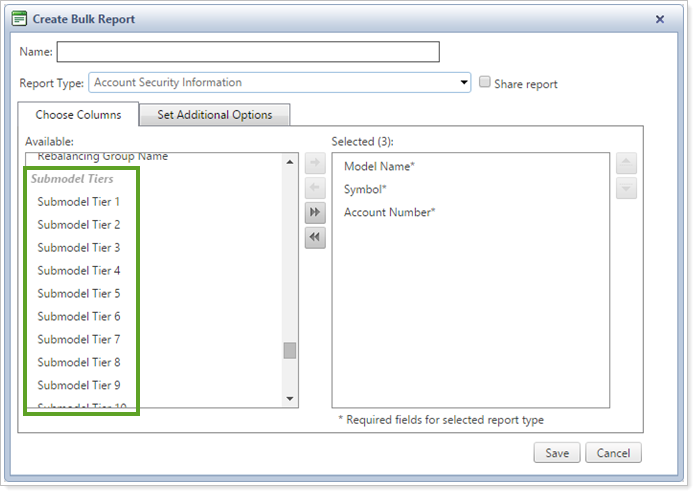The image size is (697, 495).
Task: Click the single right arrow add button
Action: (x=315, y=163)
